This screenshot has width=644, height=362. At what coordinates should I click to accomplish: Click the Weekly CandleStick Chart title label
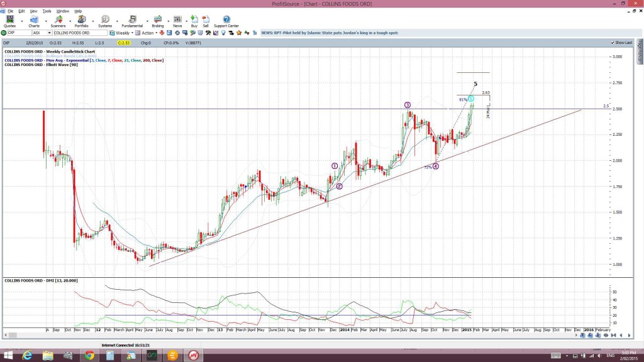pyautogui.click(x=50, y=52)
